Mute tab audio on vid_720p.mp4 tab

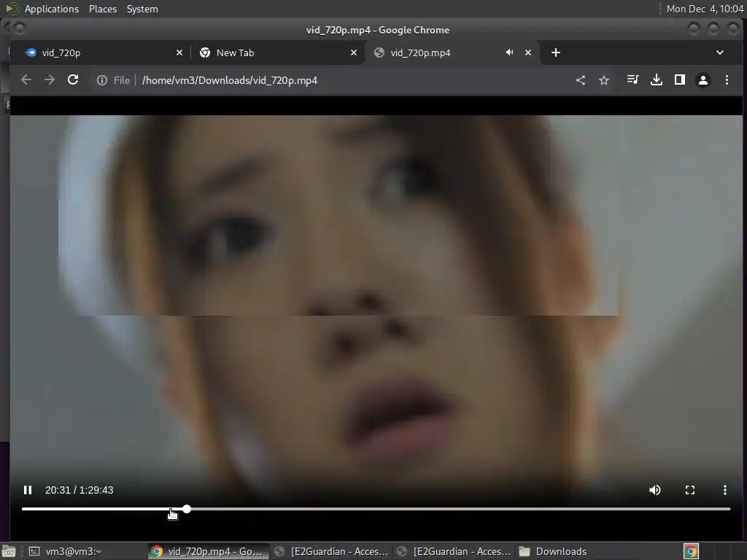[509, 52]
